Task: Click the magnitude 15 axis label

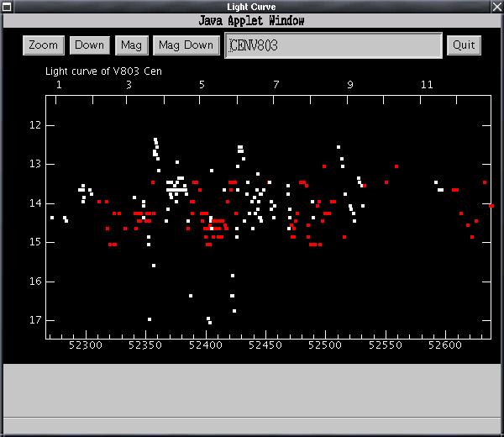Action: pos(35,242)
